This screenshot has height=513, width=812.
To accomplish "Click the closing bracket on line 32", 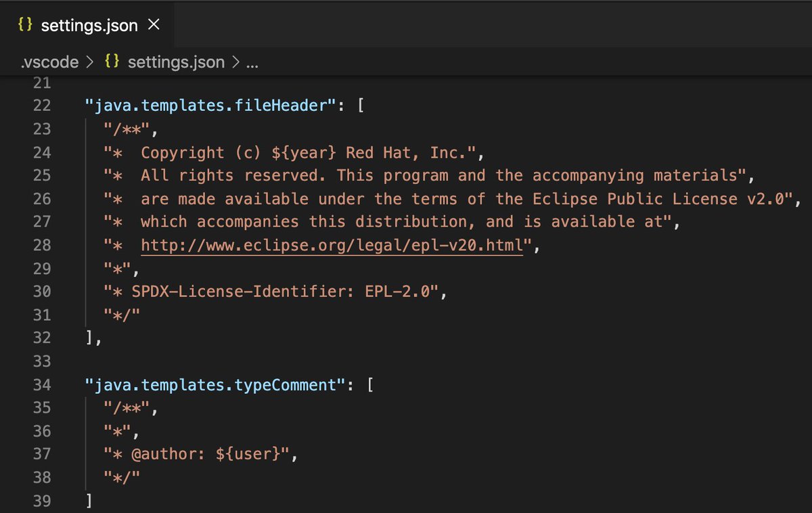I will coord(89,338).
